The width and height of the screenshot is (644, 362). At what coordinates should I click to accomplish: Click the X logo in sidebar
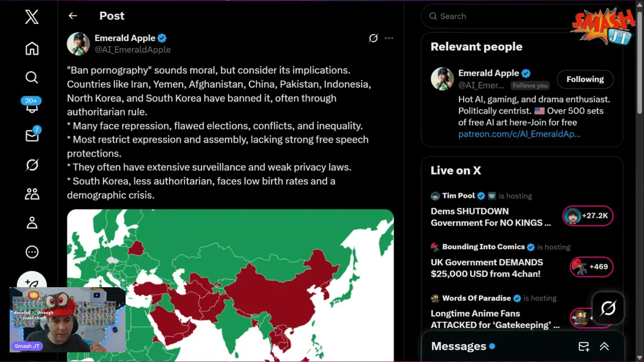(32, 17)
